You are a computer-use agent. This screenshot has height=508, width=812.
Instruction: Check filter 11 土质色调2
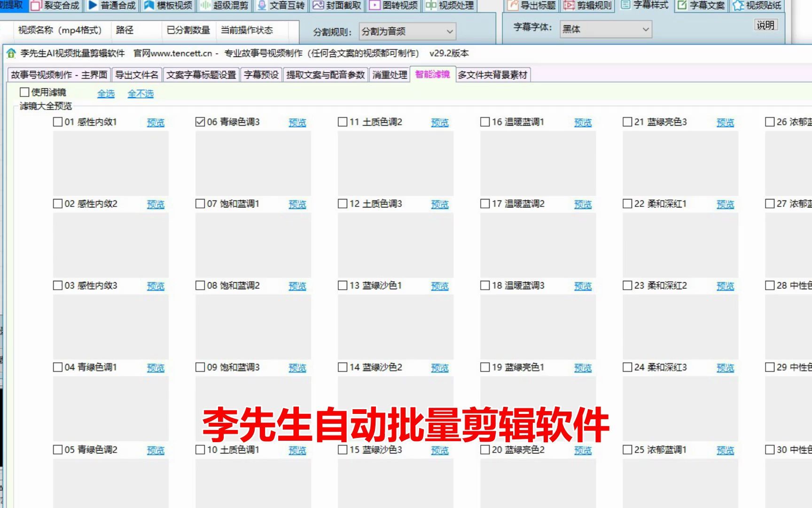(x=343, y=122)
